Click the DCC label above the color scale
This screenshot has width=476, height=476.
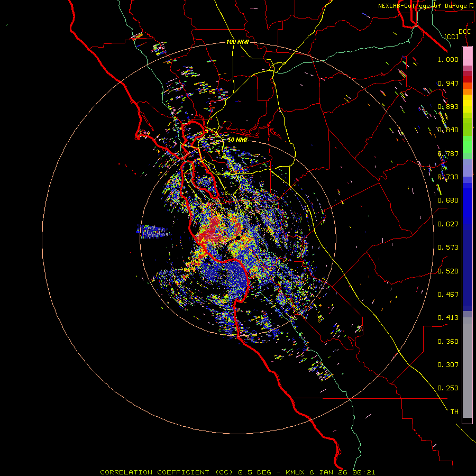point(464,32)
